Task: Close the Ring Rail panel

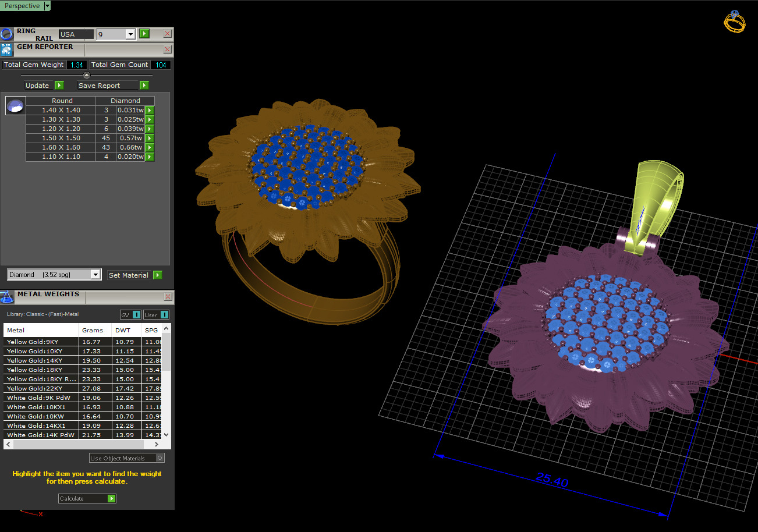Action: [168, 34]
